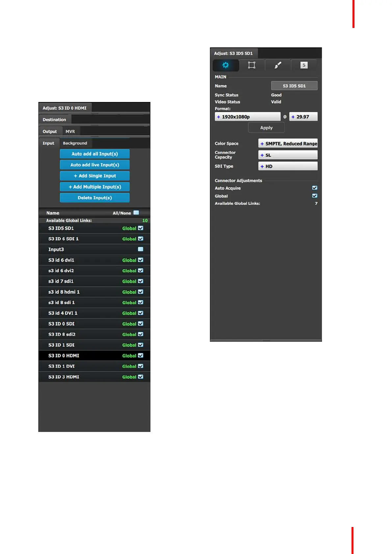
Task: Edit the Name field S3 ID5 SD1
Action: (x=294, y=86)
